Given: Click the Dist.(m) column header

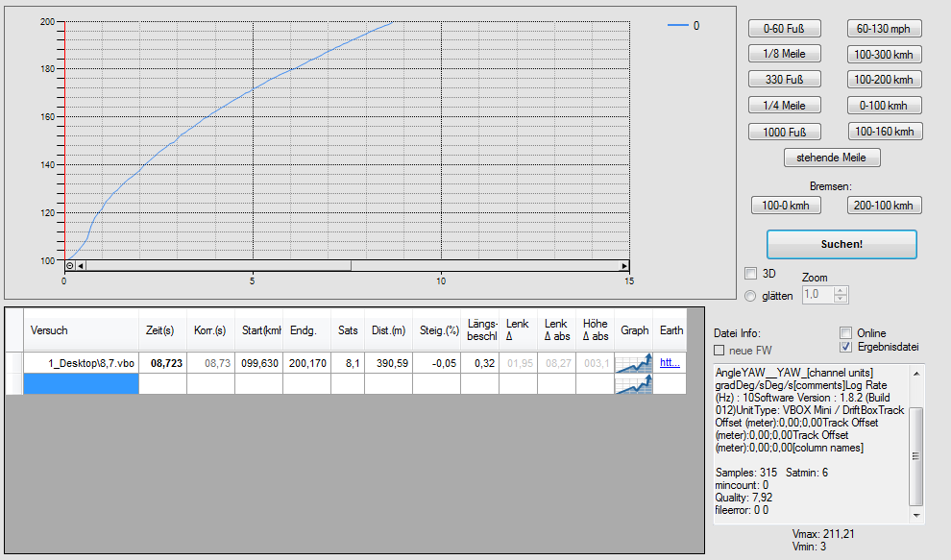Looking at the screenshot, I should 388,329.
